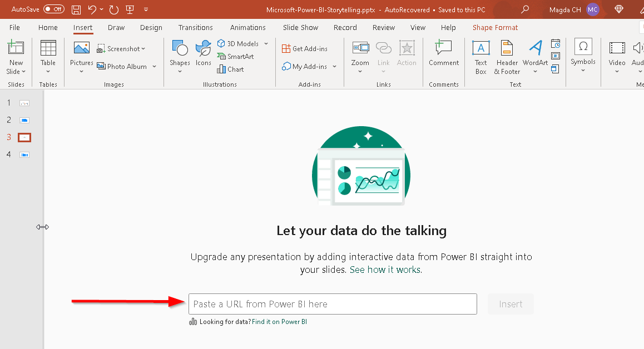Open Find it on Power BI link
Viewport: 644px width, 349px height.
point(279,321)
